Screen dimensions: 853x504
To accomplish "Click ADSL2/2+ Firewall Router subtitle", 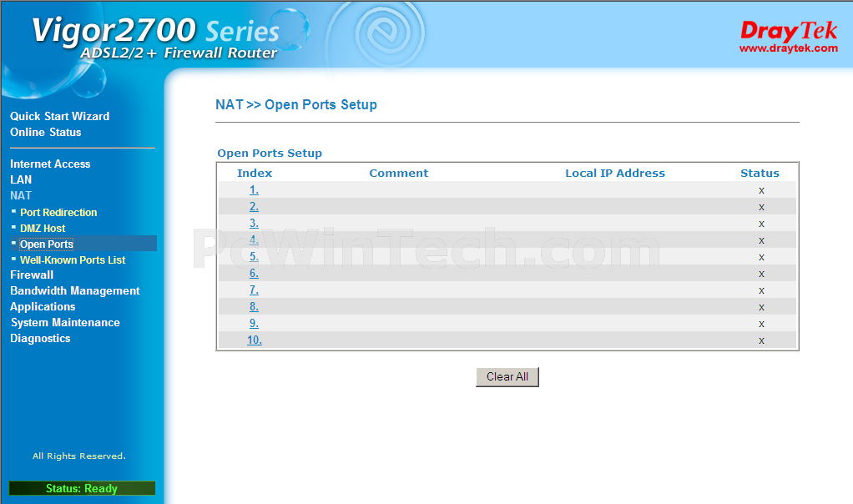I will 179,53.
